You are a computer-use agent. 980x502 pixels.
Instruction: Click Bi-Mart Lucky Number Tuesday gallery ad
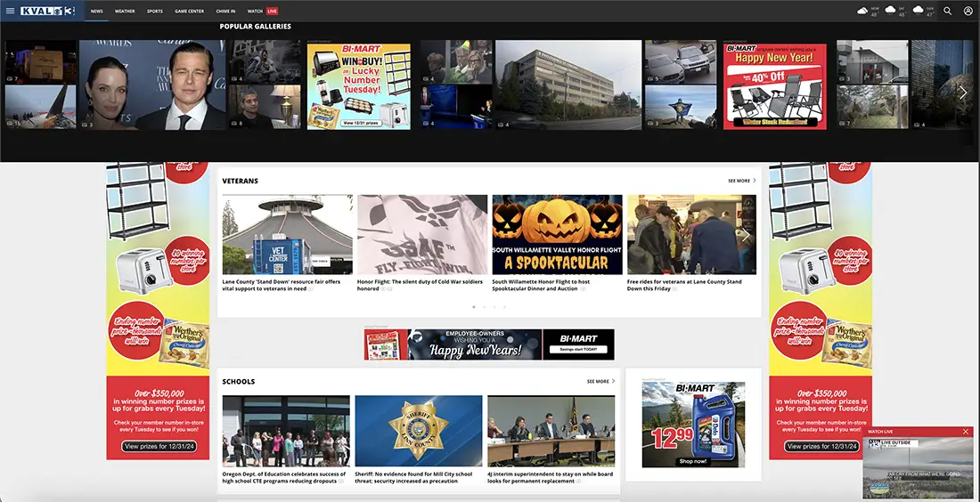click(x=359, y=86)
